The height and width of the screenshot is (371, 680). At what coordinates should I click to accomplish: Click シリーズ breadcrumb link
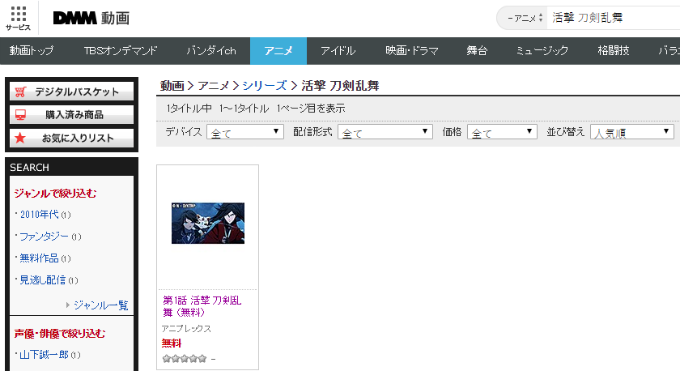pos(265,85)
